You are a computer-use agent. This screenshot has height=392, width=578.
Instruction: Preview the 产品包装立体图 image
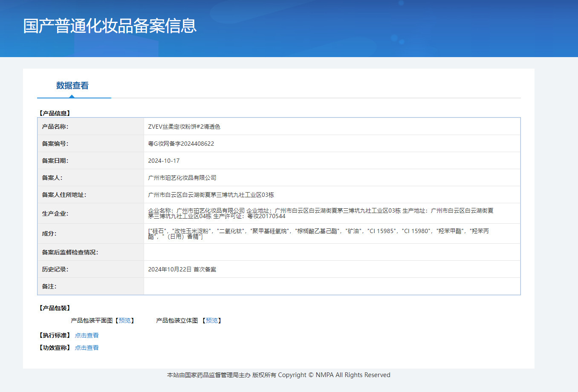(212, 320)
